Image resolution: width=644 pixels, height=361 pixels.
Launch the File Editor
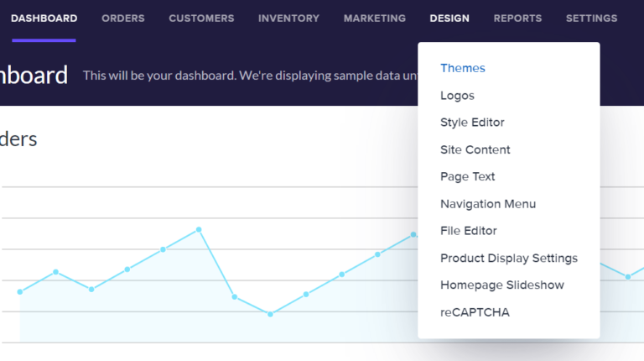468,231
